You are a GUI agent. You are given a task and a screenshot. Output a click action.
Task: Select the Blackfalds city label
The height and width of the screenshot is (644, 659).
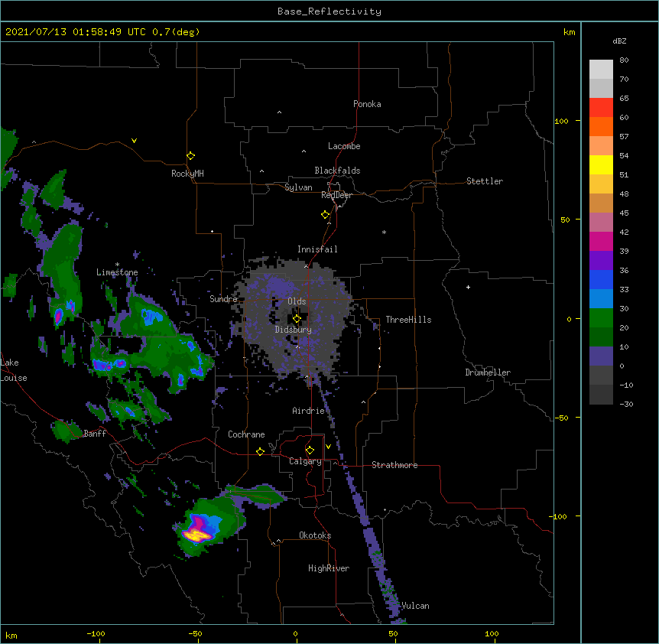[x=337, y=171]
